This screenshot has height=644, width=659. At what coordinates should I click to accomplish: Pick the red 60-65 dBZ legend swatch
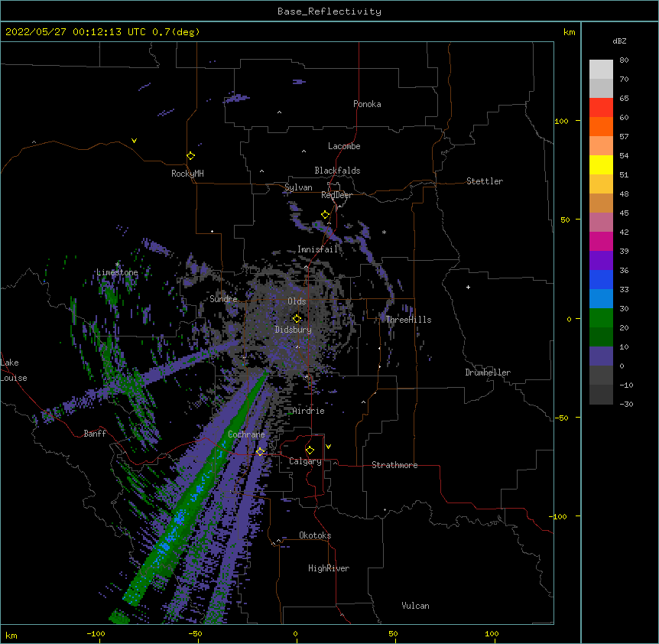[x=601, y=108]
